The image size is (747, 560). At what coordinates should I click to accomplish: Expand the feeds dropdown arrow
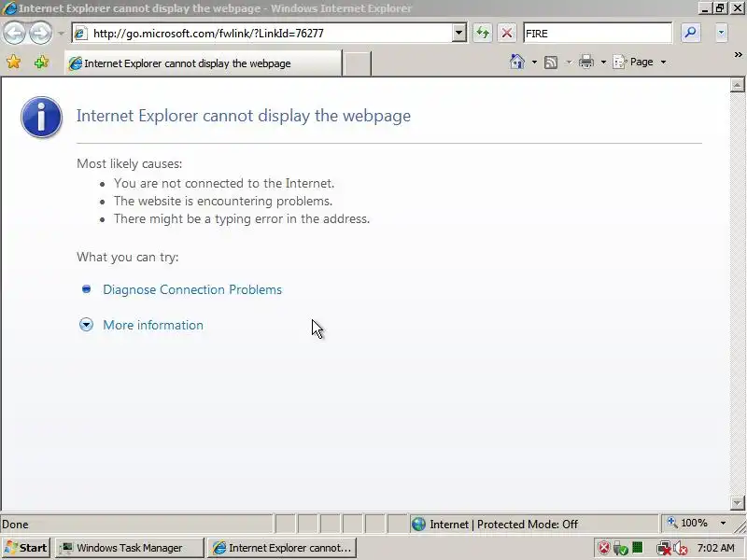pyautogui.click(x=569, y=62)
